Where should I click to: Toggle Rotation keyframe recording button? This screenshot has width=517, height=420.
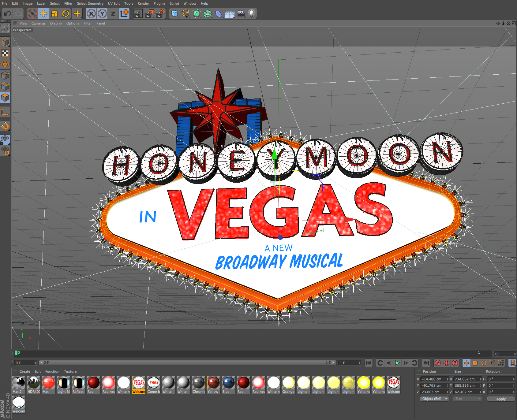[484, 363]
